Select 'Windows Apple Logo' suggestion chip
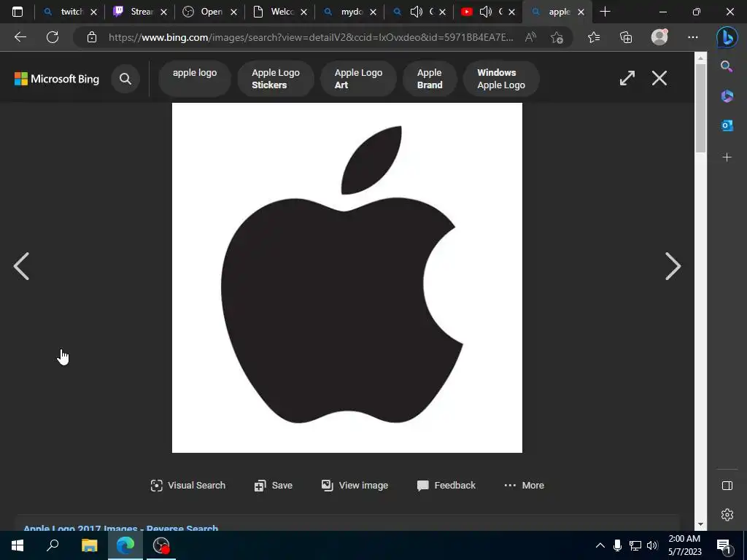 coord(501,79)
